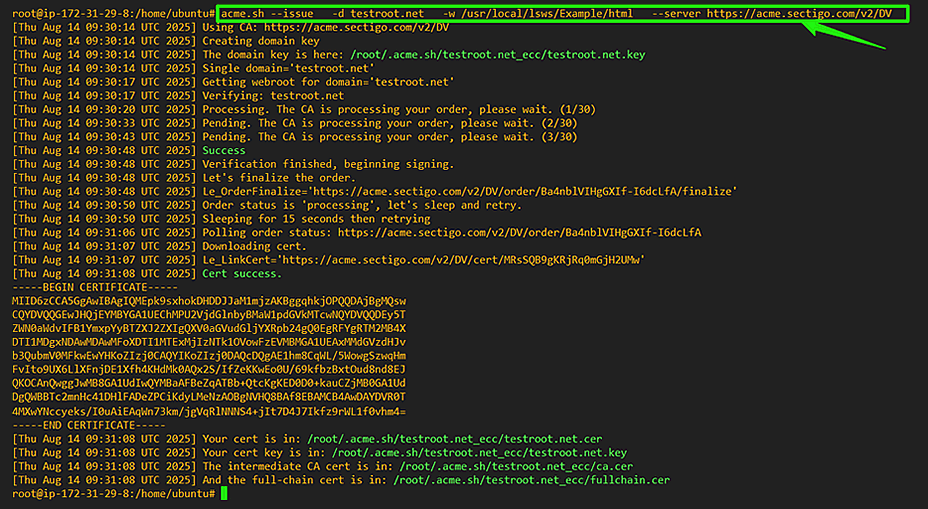Click certificate line starting with 'QKOCAnQwggJw'
Image resolution: width=928 pixels, height=509 pixels.
tap(209, 383)
